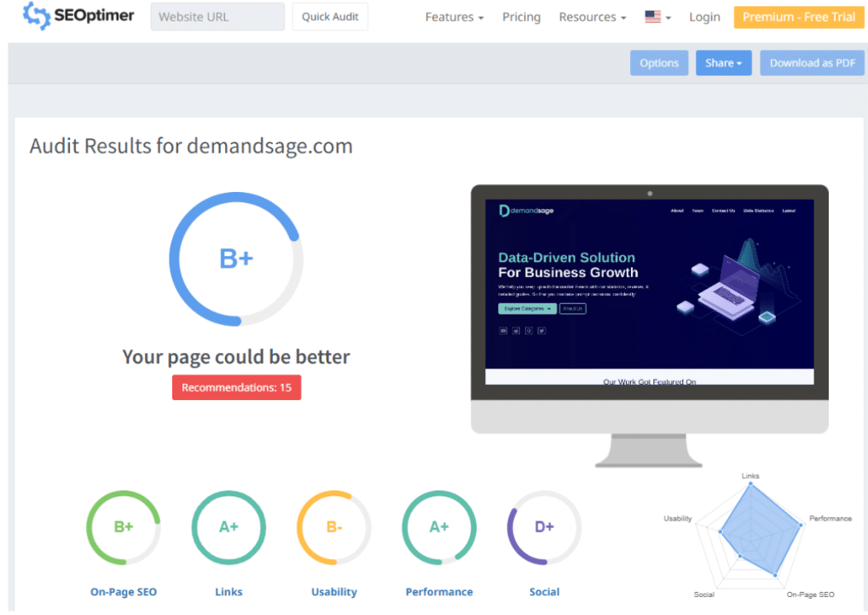Click the "Audit Results for demandsage.com" heading
The image size is (868, 615).
[x=191, y=146]
